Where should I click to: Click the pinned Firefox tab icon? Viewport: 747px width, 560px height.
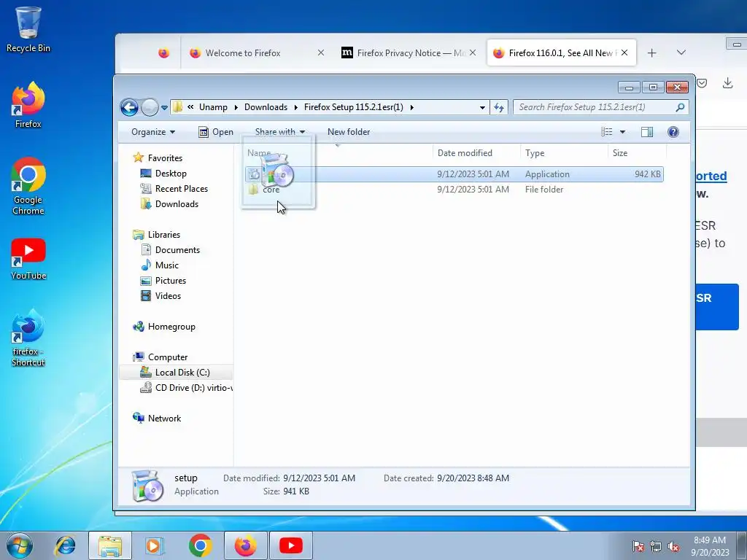(163, 52)
